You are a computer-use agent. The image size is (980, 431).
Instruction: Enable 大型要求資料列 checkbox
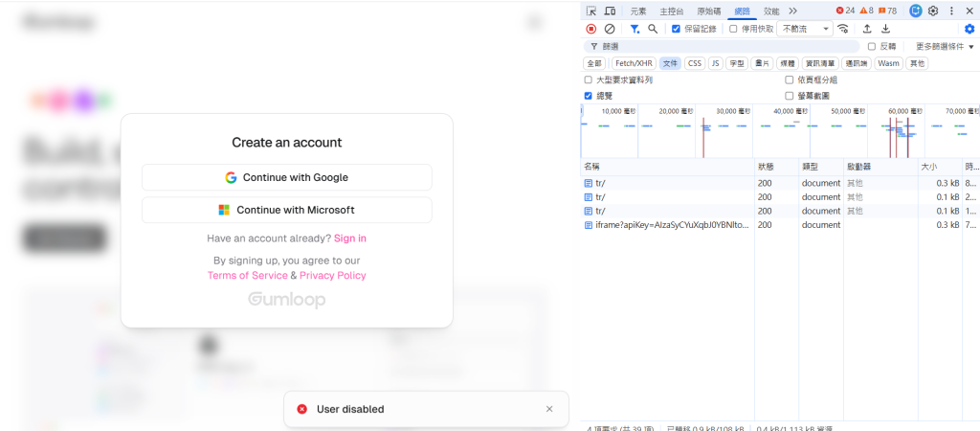589,80
